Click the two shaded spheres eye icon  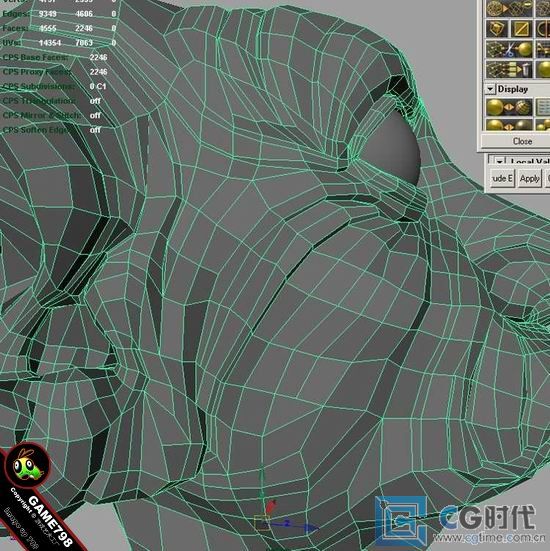(x=509, y=124)
